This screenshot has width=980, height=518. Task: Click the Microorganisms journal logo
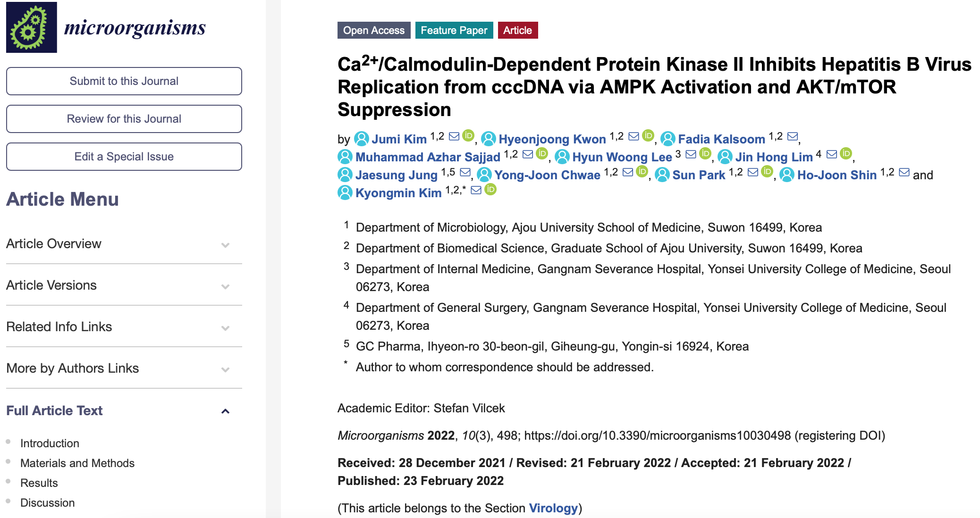[x=106, y=27]
